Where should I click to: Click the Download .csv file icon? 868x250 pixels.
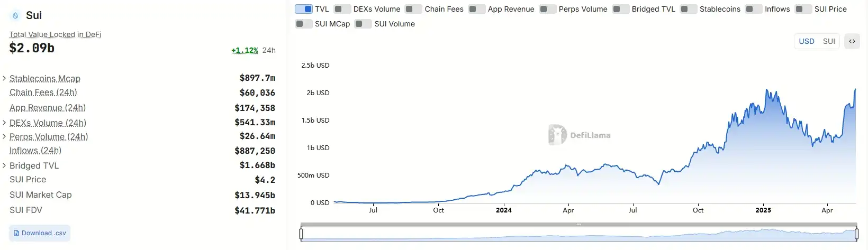coord(16,233)
